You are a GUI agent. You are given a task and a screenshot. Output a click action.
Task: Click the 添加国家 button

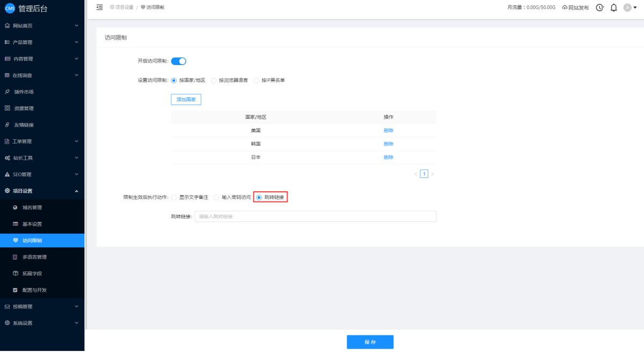186,99
